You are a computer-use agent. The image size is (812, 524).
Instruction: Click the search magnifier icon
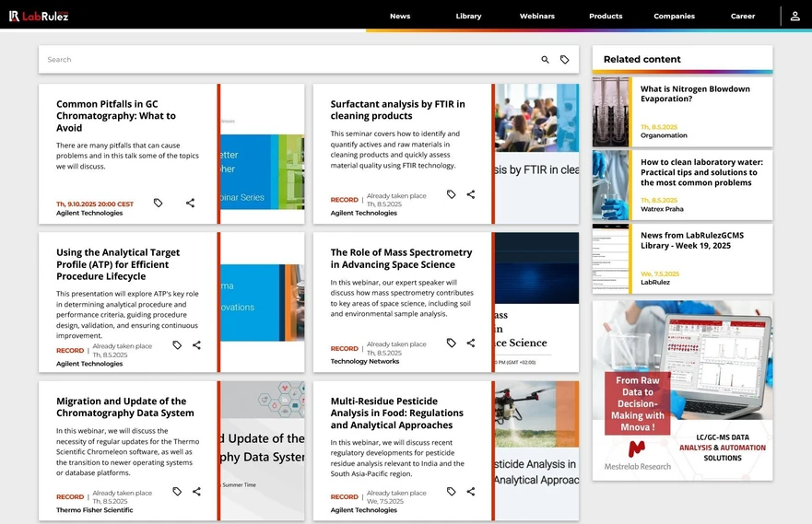point(546,60)
